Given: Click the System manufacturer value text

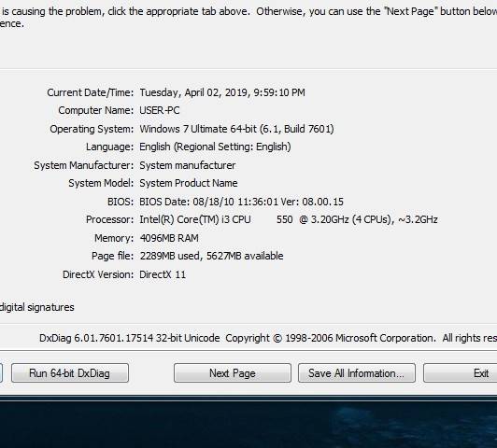Looking at the screenshot, I should coord(188,165).
